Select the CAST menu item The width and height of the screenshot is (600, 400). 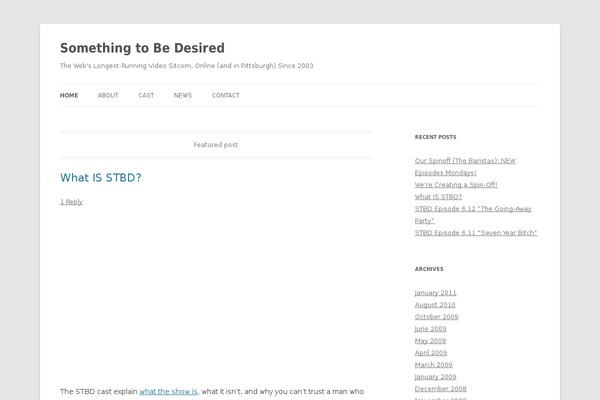[x=146, y=95]
